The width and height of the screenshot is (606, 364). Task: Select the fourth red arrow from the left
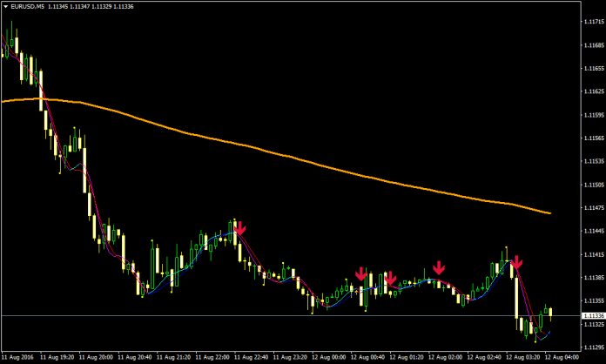pyautogui.click(x=440, y=266)
